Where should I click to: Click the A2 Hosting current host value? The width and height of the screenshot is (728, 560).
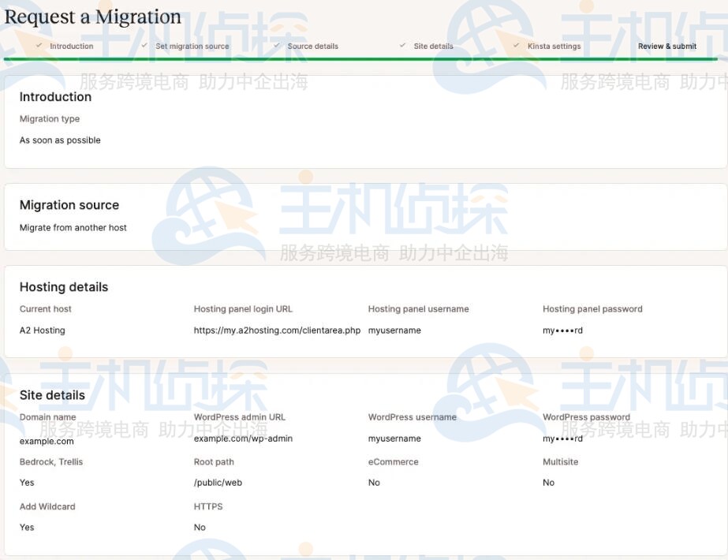[x=42, y=330]
